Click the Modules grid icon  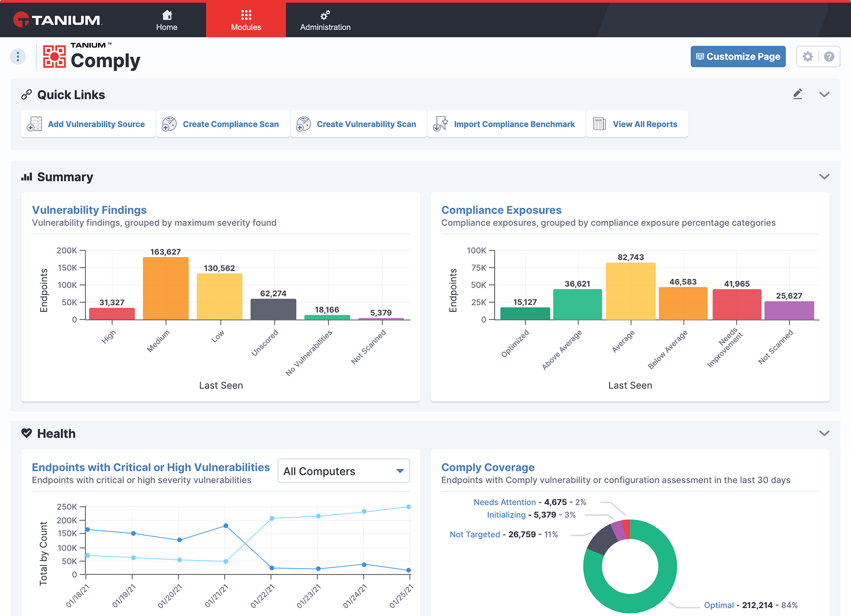point(246,15)
